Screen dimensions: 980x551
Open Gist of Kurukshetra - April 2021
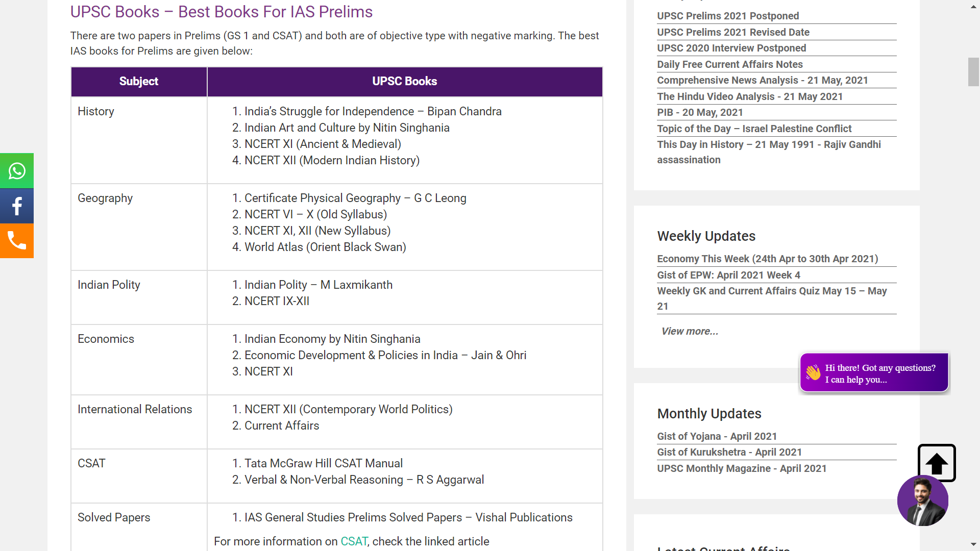[729, 452]
